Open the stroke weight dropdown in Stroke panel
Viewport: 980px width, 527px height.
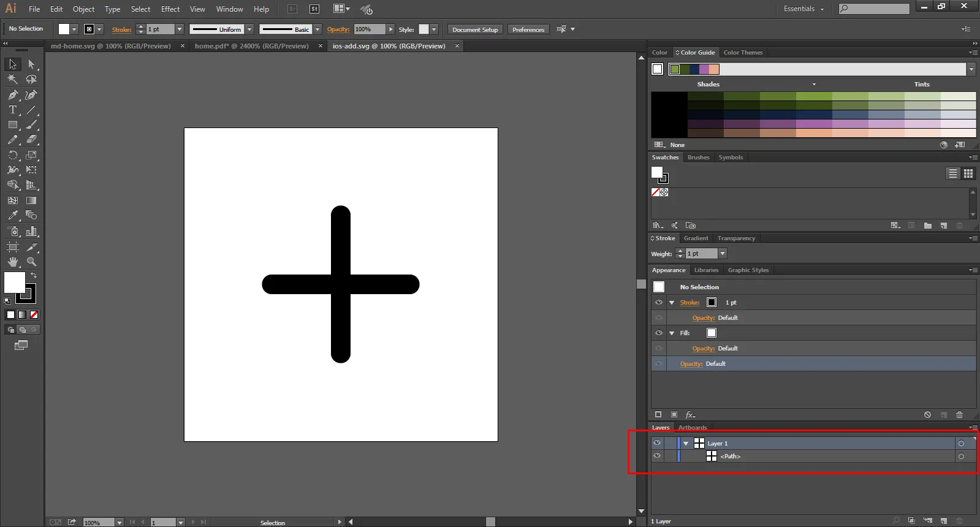pyautogui.click(x=723, y=254)
